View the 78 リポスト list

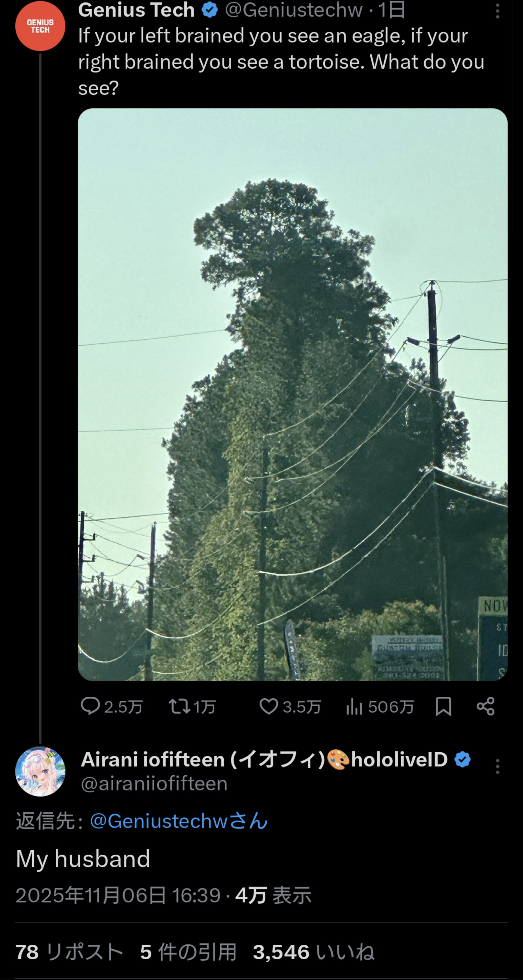click(69, 952)
